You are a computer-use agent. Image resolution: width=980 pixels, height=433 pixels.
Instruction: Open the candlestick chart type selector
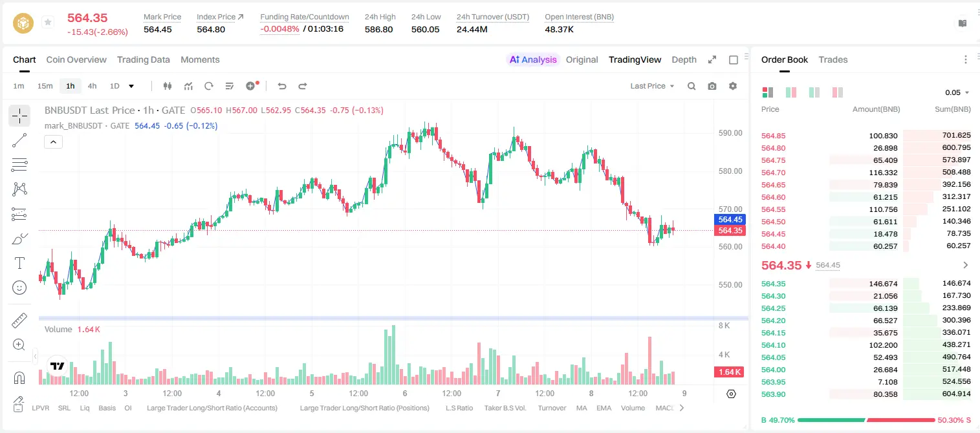(168, 86)
